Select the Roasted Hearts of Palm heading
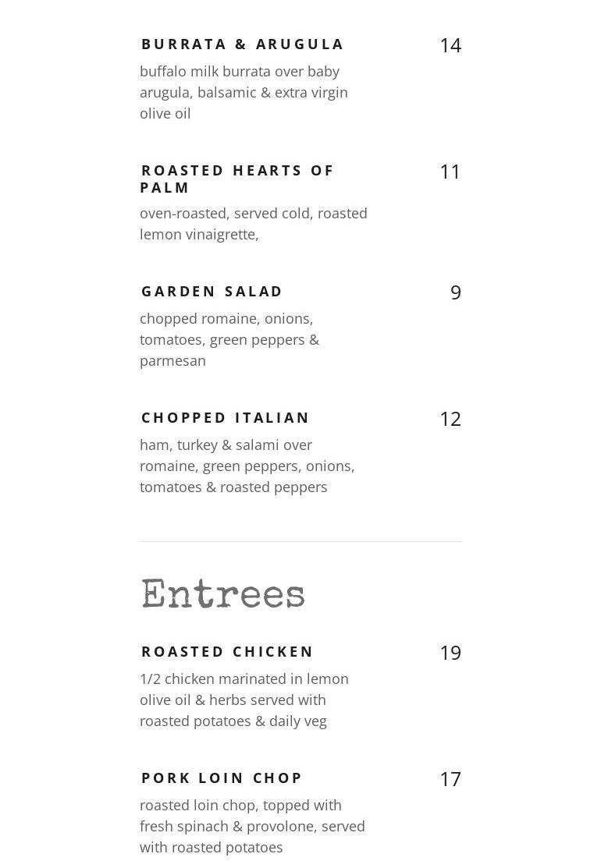This screenshot has height=868, width=601. pos(237,179)
